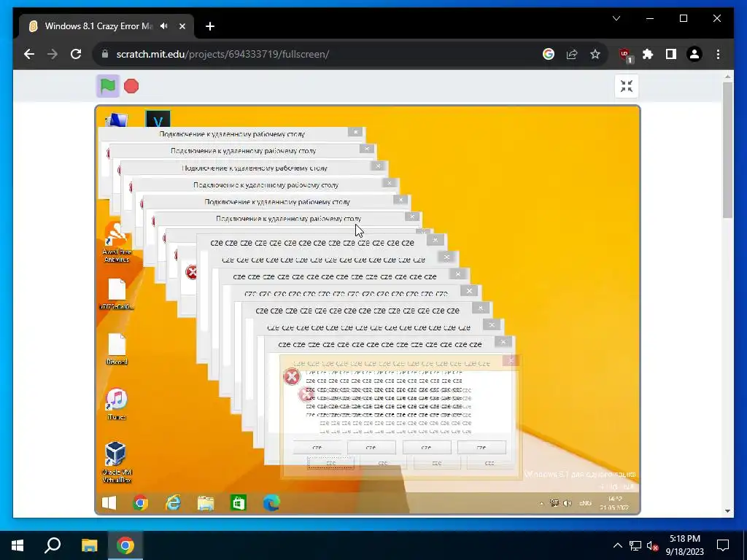Open Internet Explorer in Windows 8.1 taskbar
747x560 pixels.
(x=173, y=503)
